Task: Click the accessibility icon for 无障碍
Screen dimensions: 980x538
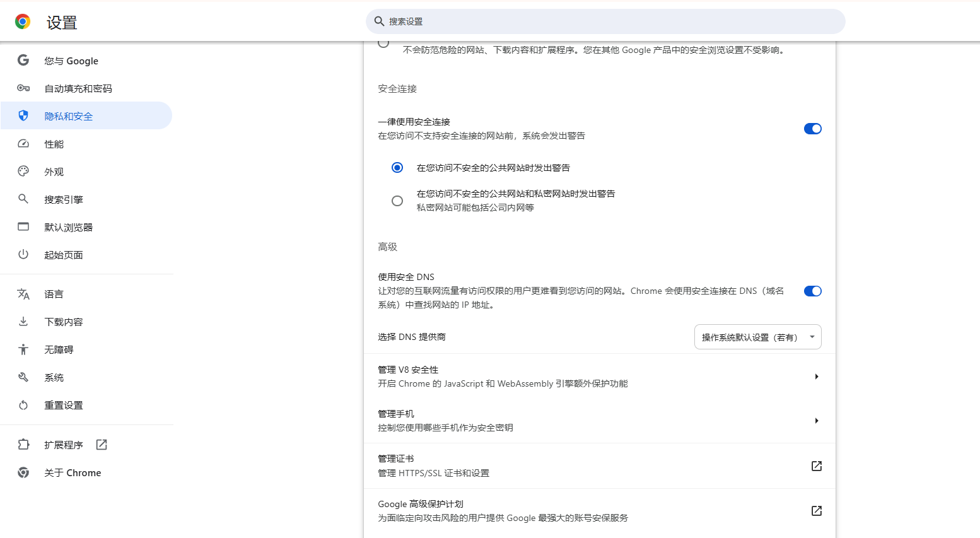Action: [23, 349]
